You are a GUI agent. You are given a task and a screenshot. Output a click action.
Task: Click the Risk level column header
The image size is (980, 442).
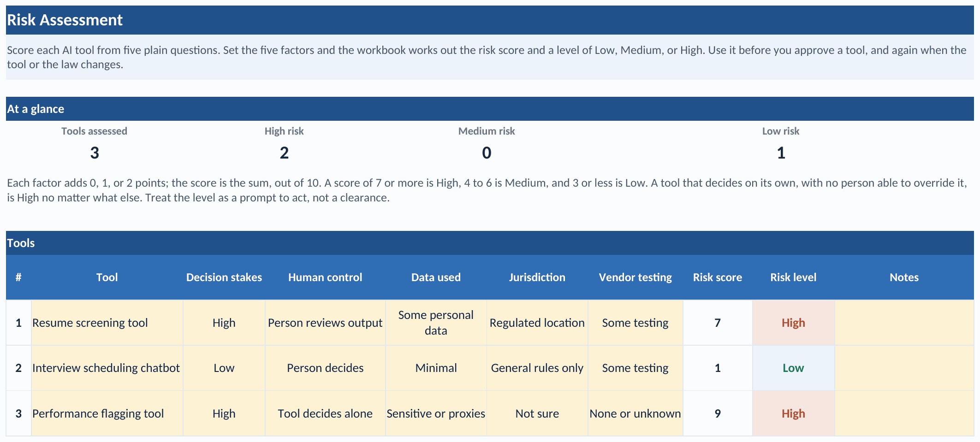(794, 277)
